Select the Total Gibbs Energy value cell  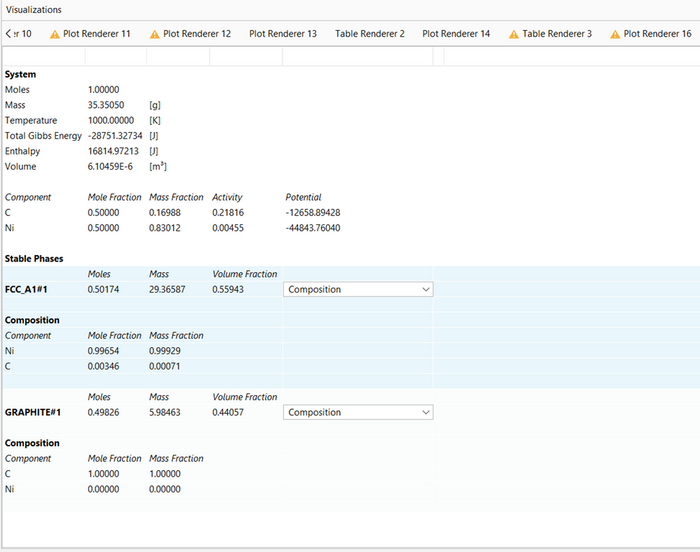click(x=116, y=136)
